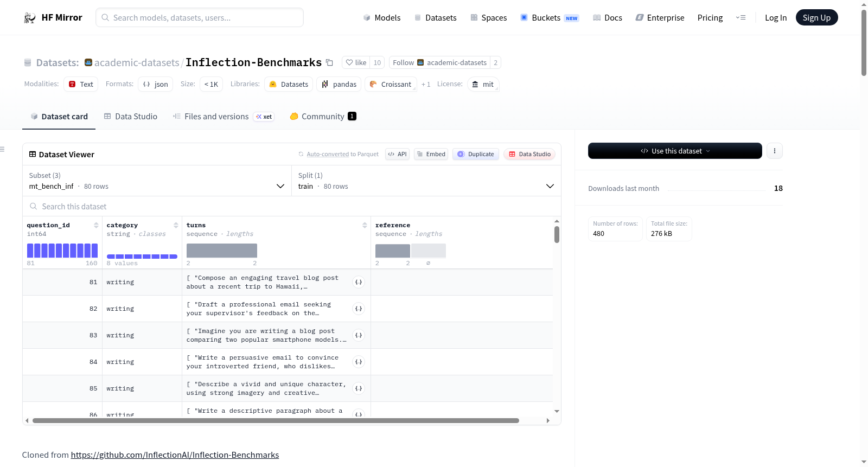The image size is (868, 467).
Task: Expand the JSON view for row 82 turns
Action: pyautogui.click(x=359, y=309)
